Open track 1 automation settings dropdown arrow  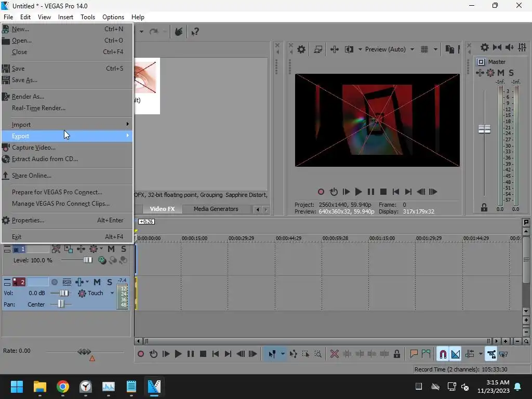pyautogui.click(x=101, y=249)
